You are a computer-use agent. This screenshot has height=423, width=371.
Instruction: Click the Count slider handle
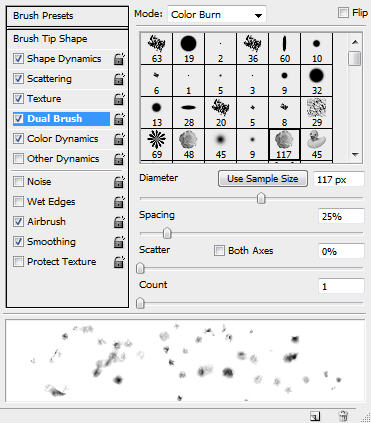(x=140, y=303)
